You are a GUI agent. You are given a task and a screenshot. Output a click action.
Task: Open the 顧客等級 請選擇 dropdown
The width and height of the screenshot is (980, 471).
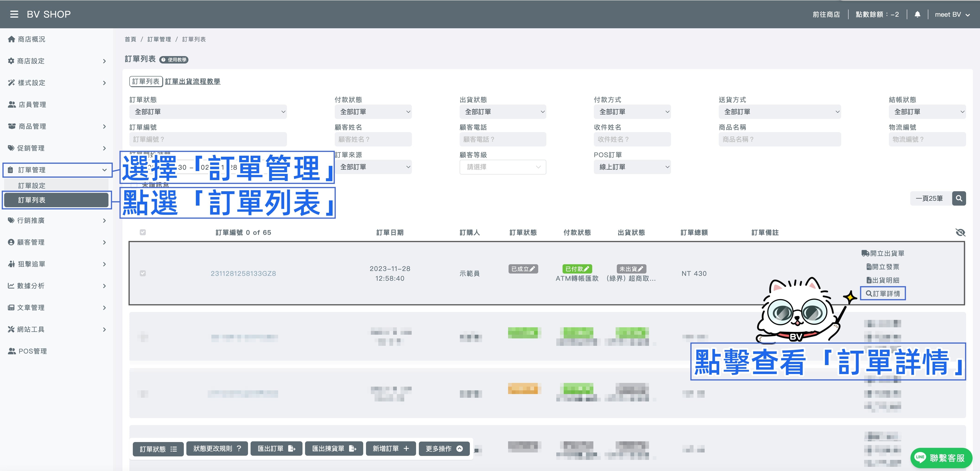[x=503, y=167]
